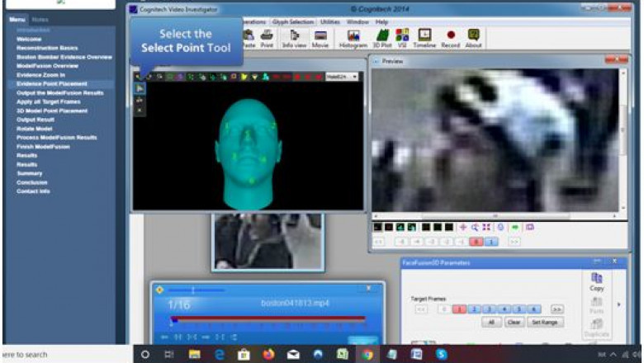Toggle target frame 2 in FaceFusion3D Parameters
The image size is (644, 363).
[x=475, y=309]
